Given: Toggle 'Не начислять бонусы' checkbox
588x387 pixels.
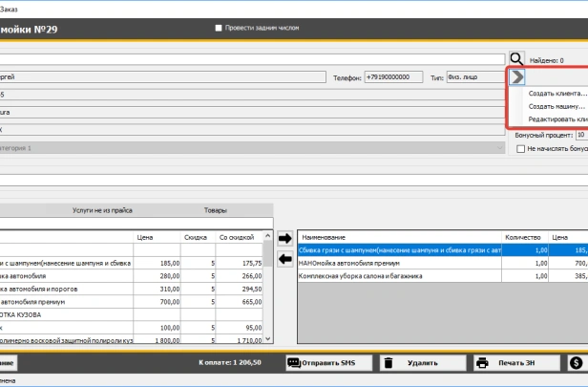Looking at the screenshot, I should tap(520, 149).
